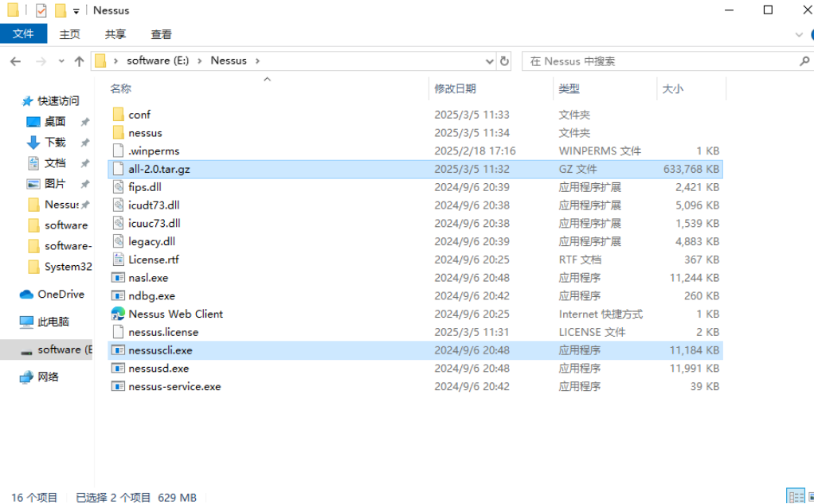Select the License.rtf document icon
814x504 pixels.
tap(119, 260)
